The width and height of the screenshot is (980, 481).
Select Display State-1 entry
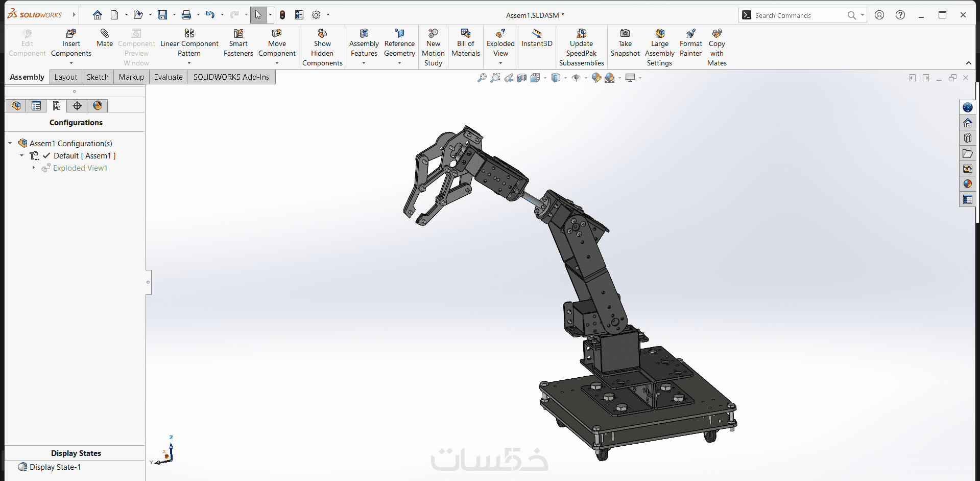[55, 467]
